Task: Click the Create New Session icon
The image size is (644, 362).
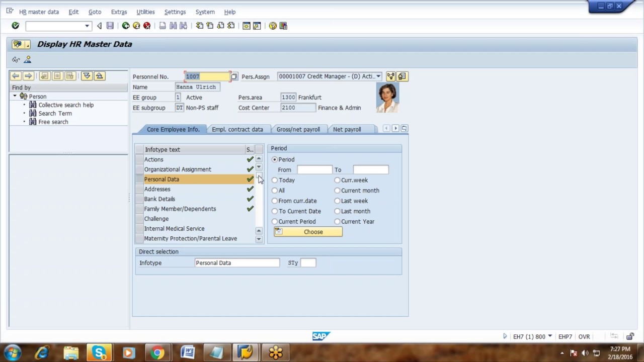Action: 247,26
